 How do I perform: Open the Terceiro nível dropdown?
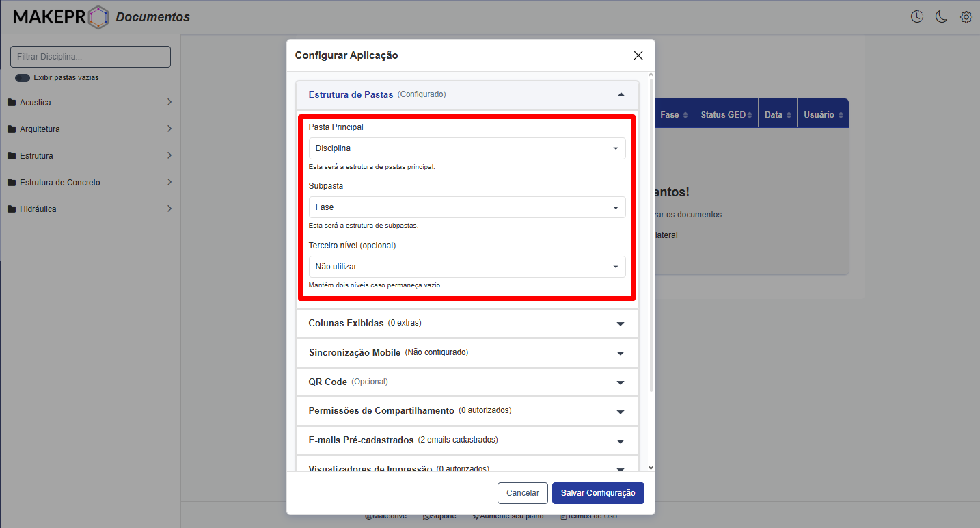pos(467,267)
